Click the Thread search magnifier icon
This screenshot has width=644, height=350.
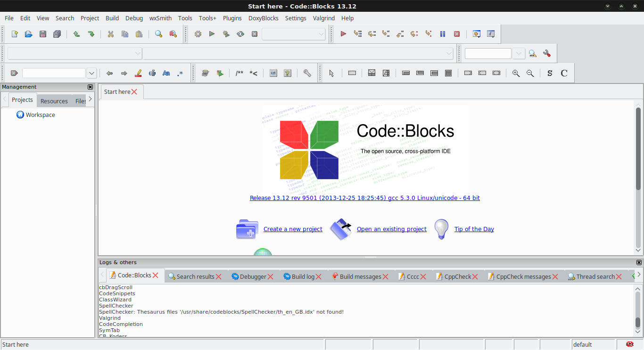(x=533, y=54)
